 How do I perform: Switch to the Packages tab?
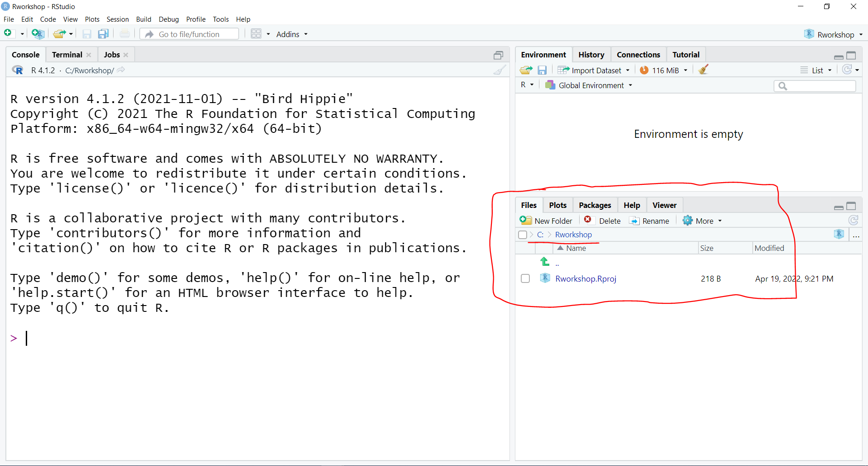click(x=594, y=205)
